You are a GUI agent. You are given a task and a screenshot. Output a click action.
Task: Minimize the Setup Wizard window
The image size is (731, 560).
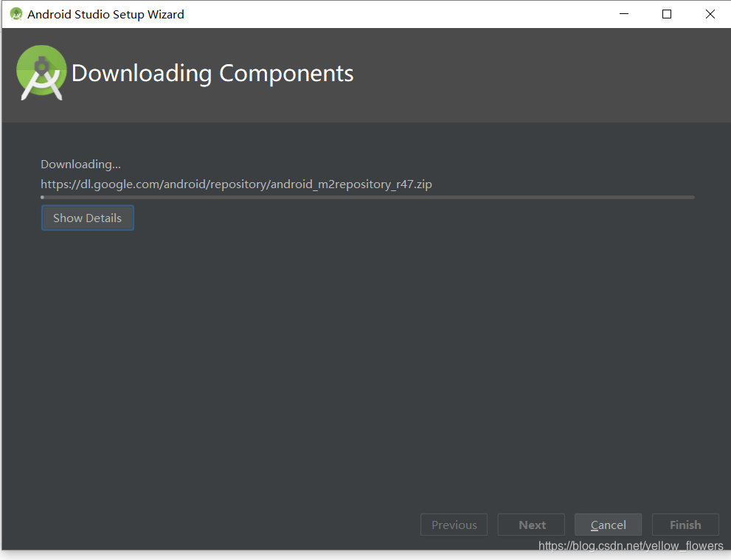coord(624,14)
